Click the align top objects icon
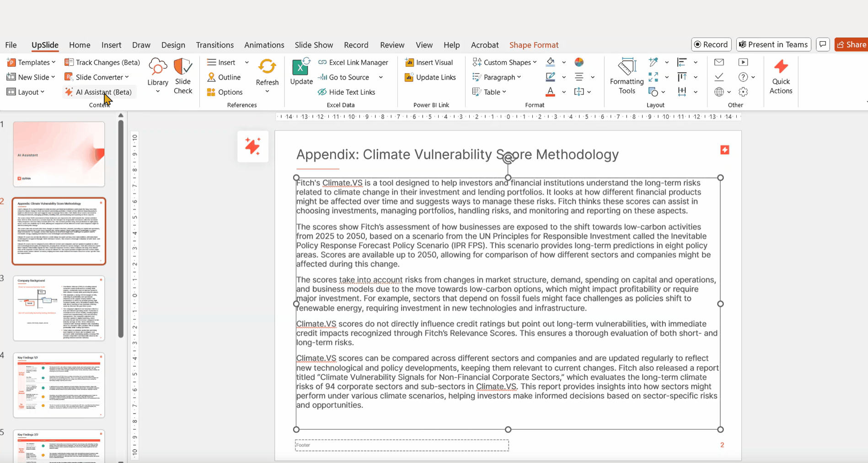The width and height of the screenshot is (868, 463). click(682, 77)
